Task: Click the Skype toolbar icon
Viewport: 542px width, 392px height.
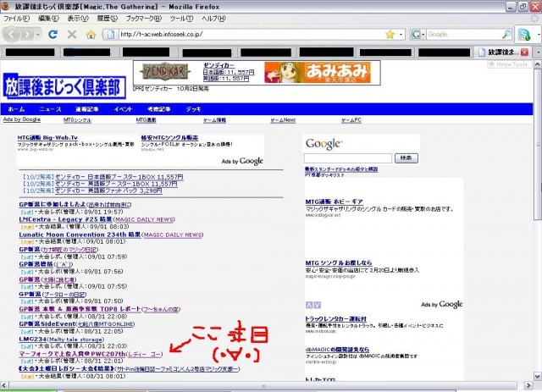Action: tap(524, 34)
